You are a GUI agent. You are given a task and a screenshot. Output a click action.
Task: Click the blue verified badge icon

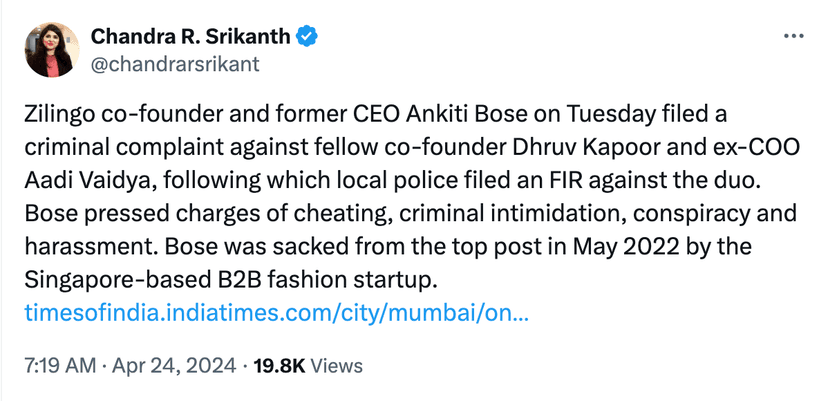[310, 38]
